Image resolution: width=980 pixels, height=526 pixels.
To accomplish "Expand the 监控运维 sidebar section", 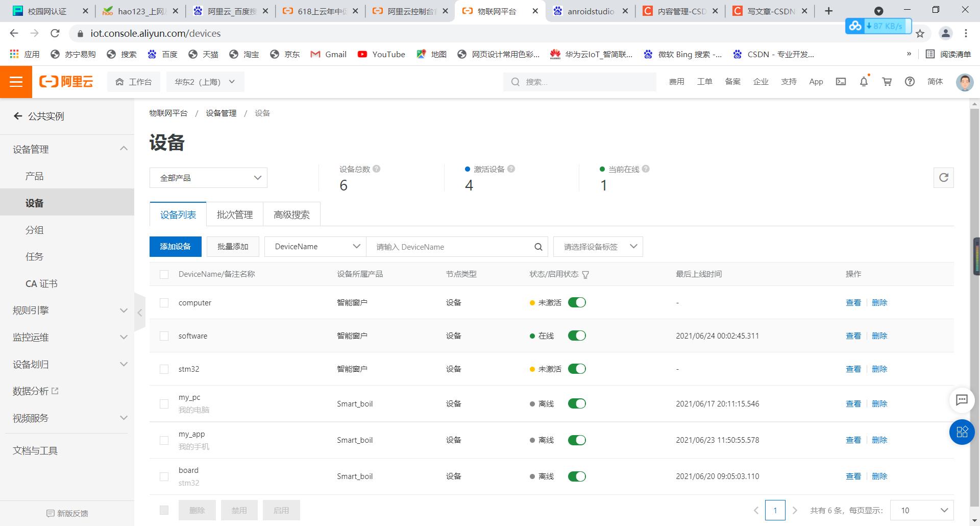I will tap(67, 337).
